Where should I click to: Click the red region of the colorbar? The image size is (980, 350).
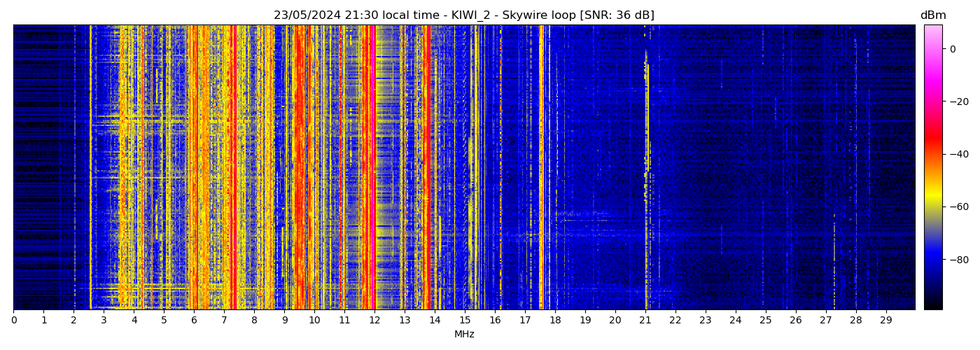coord(932,143)
